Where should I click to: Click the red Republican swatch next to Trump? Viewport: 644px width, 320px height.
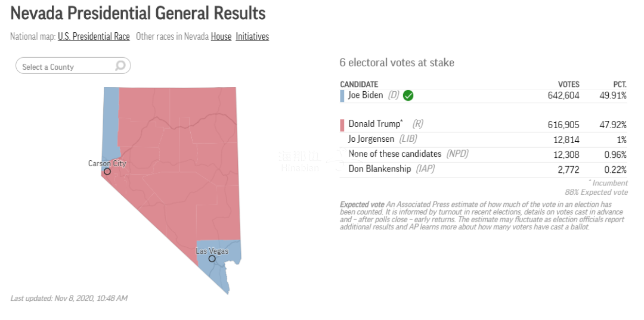[x=342, y=126]
